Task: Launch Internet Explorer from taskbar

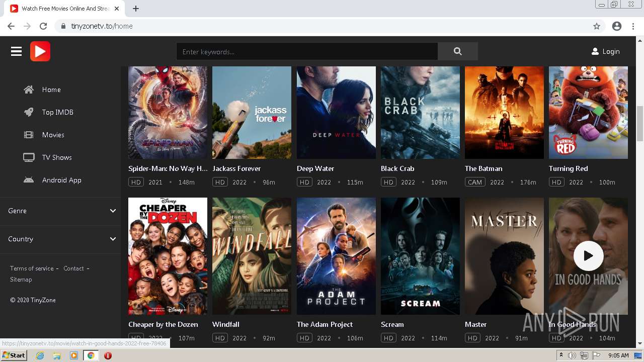Action: tap(40, 355)
